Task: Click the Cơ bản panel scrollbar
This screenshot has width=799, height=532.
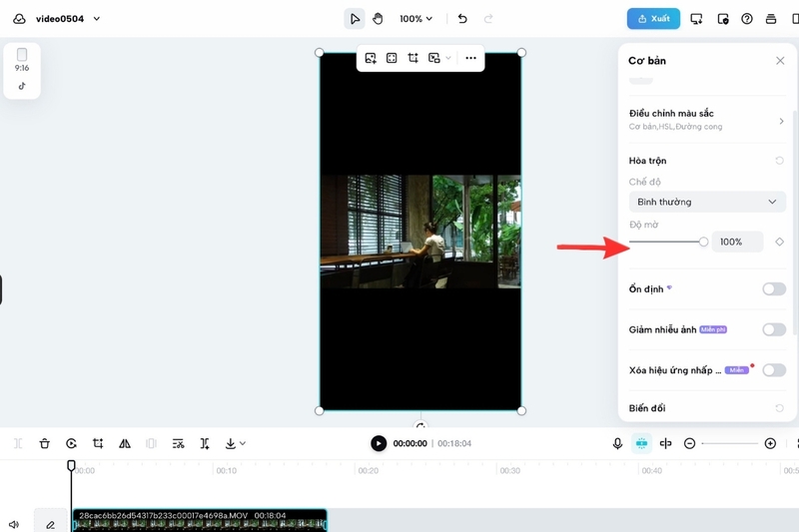Action: pyautogui.click(x=794, y=223)
